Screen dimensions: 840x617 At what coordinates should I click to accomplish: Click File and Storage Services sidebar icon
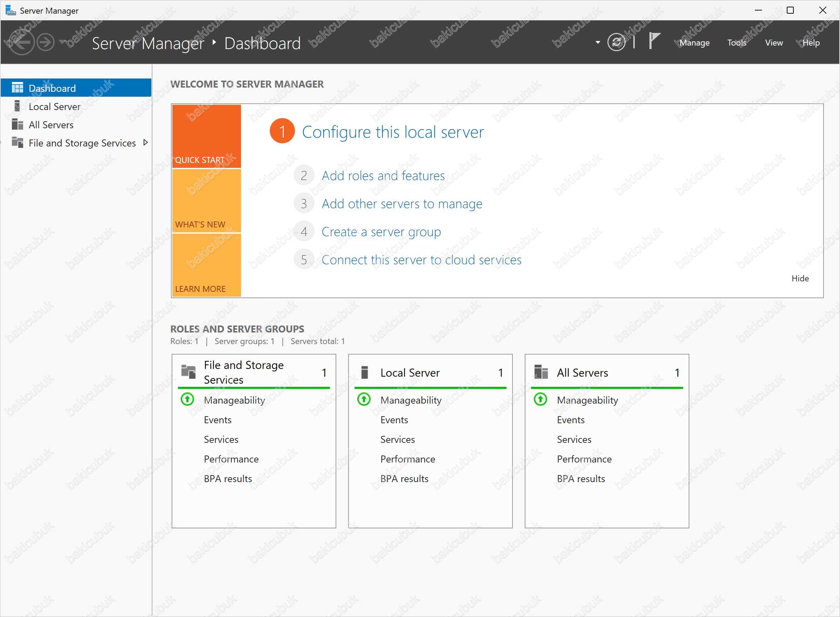17,142
